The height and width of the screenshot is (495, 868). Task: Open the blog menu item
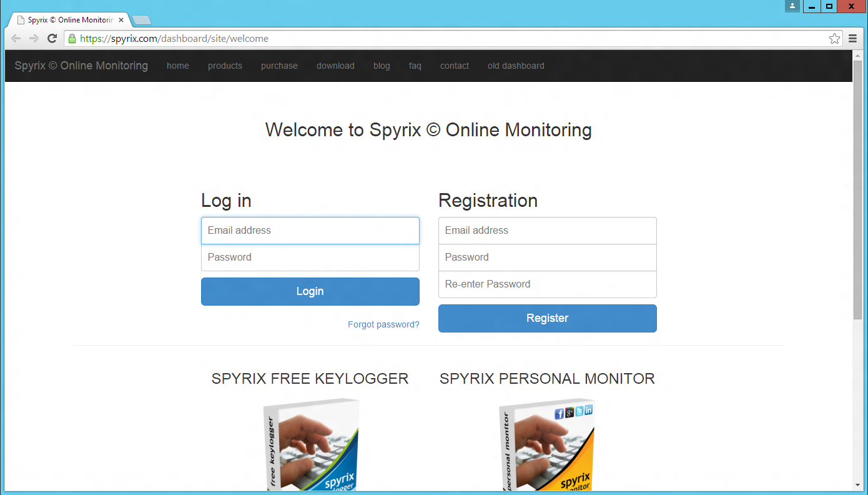click(x=382, y=66)
